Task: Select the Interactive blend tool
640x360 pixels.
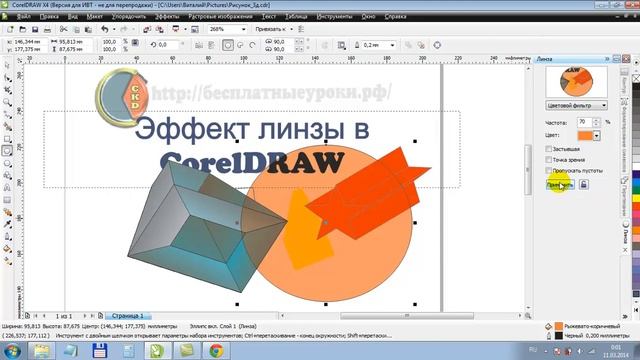Action: [x=7, y=213]
